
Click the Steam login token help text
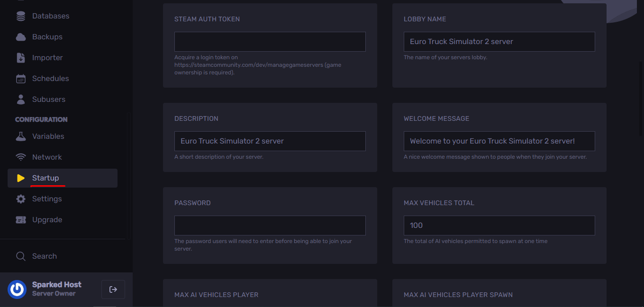pyautogui.click(x=258, y=65)
